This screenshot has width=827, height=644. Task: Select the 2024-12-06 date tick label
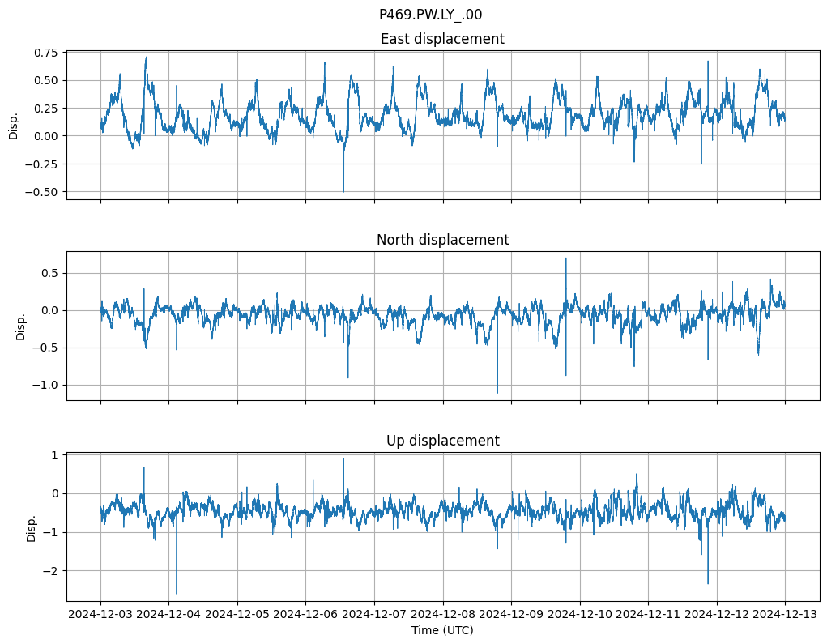click(305, 615)
